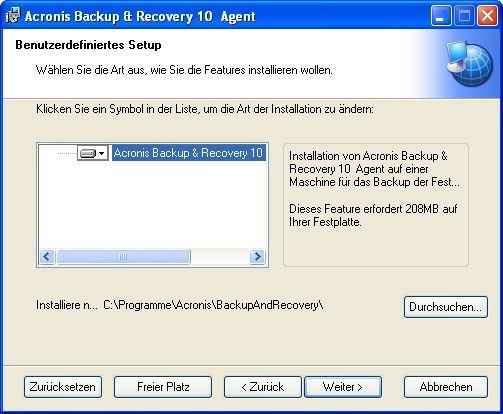Click the install path C:\Programme\Acronis\BackupAndRecovery\
This screenshot has width=503, height=414.
[213, 305]
